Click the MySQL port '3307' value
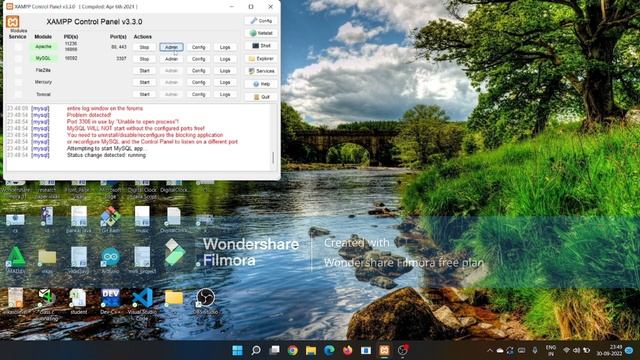 (121, 59)
